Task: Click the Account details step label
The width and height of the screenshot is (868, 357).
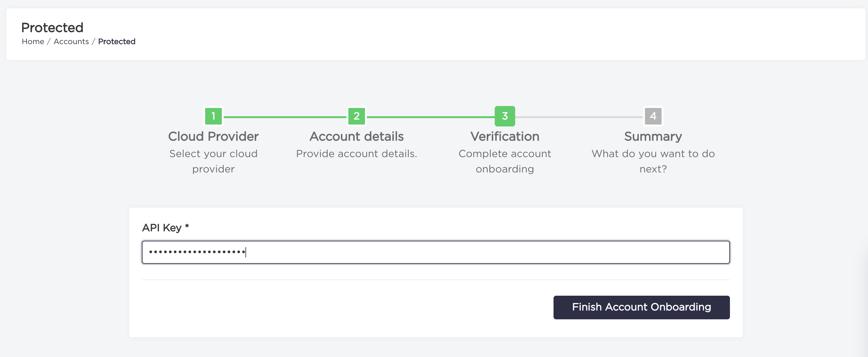Action: [x=356, y=136]
